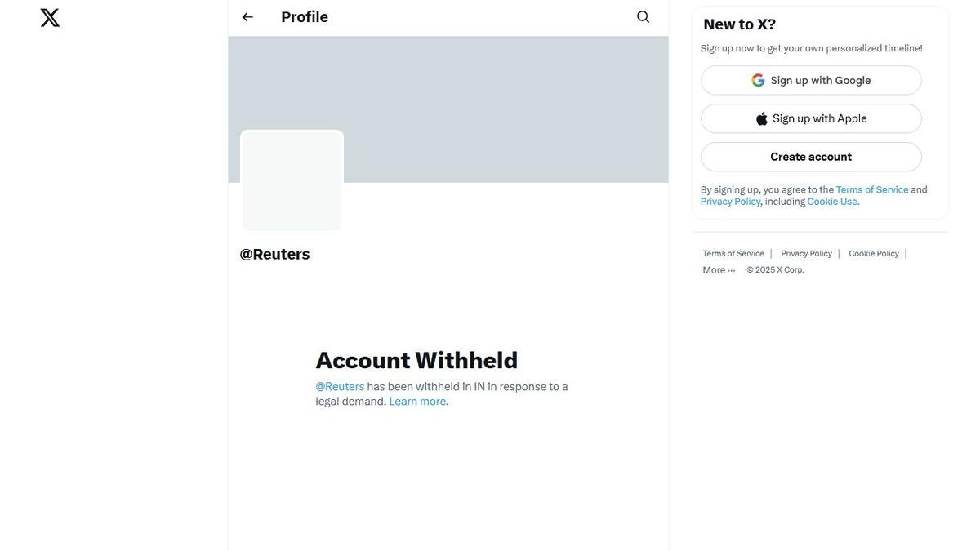Open Privacy Policy link in signup text
Screen dimensions: 980x551
(730, 202)
